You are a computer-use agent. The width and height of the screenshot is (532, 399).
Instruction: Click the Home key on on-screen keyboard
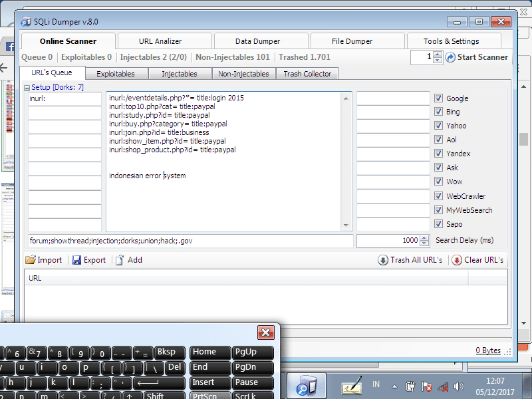210,353
